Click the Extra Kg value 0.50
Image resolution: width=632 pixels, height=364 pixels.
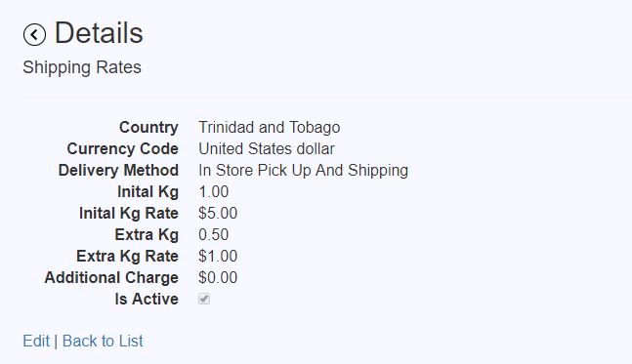pyautogui.click(x=214, y=234)
